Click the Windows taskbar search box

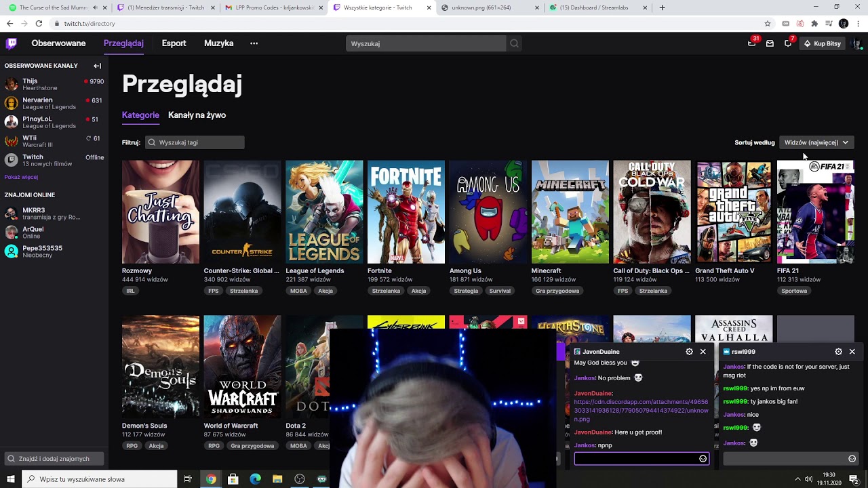coord(100,479)
